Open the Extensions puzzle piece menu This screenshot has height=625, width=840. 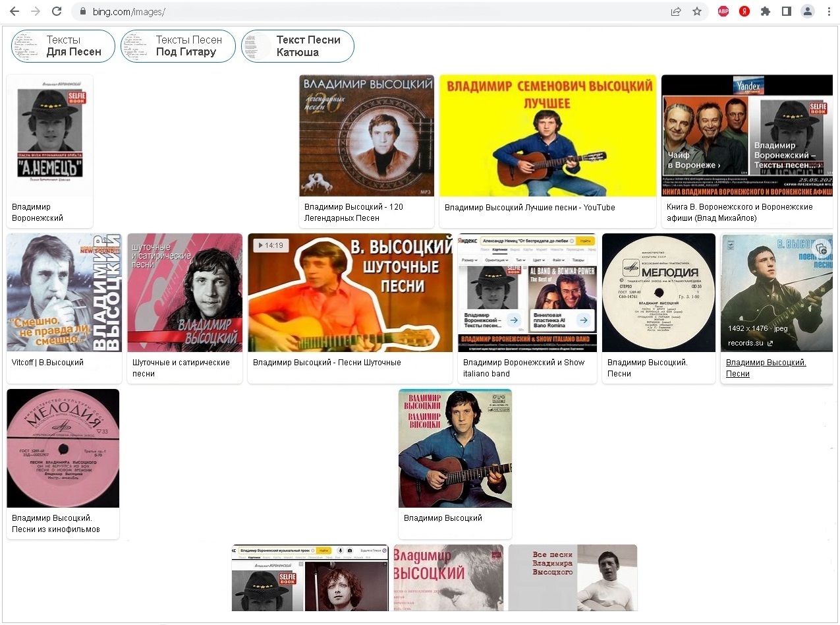pos(766,11)
